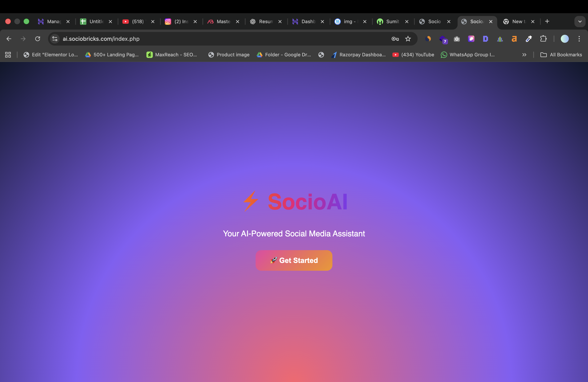588x382 pixels.
Task: Click the reload page icon
Action: [38, 39]
